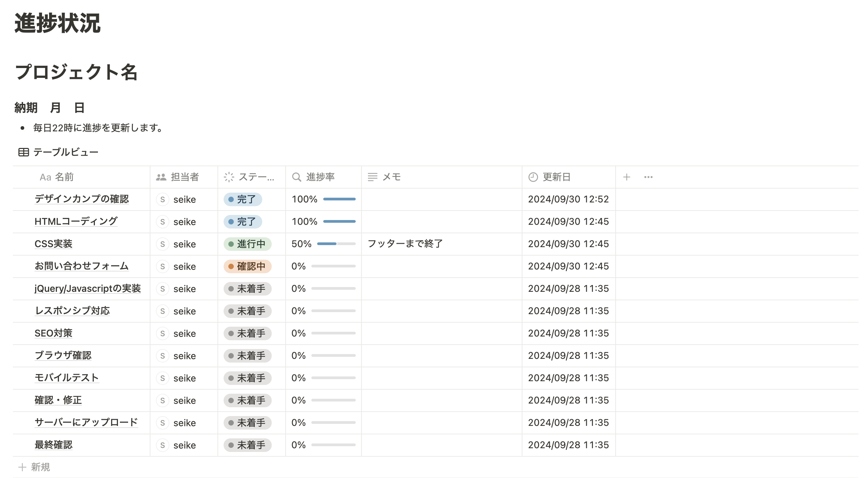Open the テーブルビュー view tab

[58, 152]
